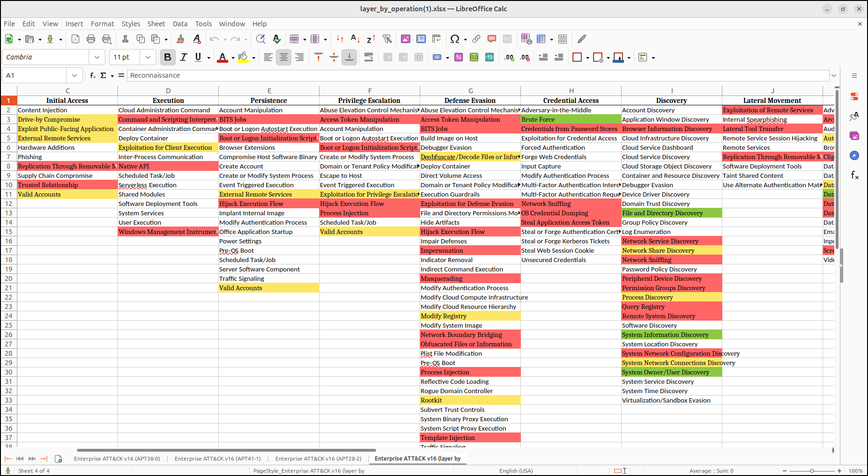The image size is (868, 476).
Task: Toggle Align Top
Action: coord(319,57)
